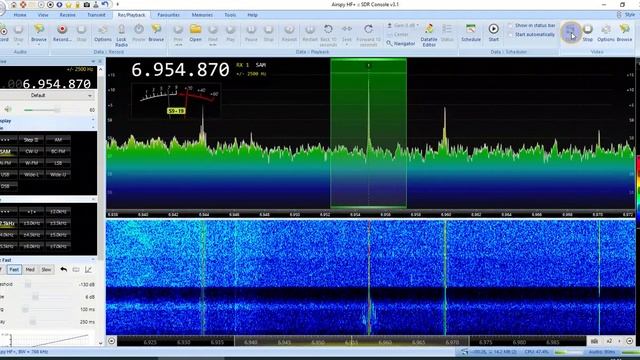This screenshot has height=360, width=640.
Task: Select the AM mode button
Action: 58,140
